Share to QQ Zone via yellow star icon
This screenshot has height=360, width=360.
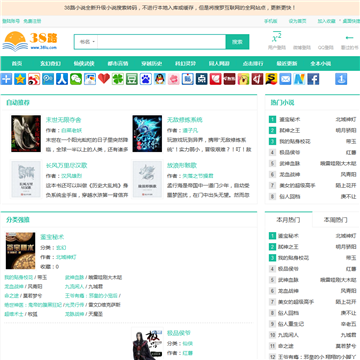tap(20, 79)
